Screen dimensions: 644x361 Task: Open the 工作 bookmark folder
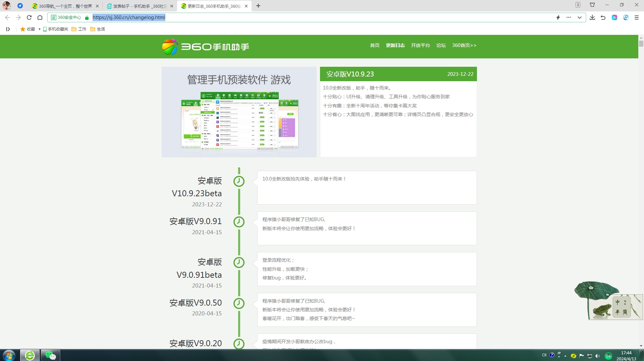point(79,29)
